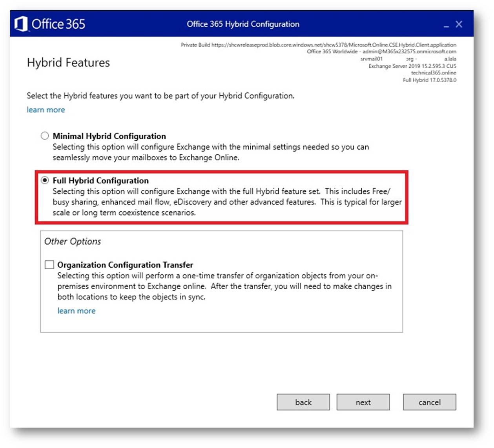Select the Full Hybrid Configuration radio button
Screen dimensions: 494x448
(x=45, y=180)
